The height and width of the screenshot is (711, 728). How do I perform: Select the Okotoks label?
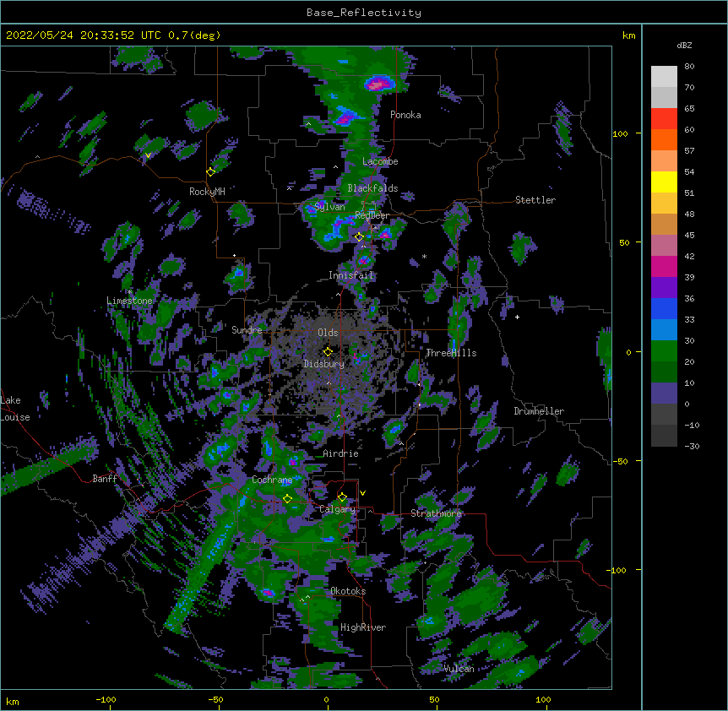pos(348,591)
